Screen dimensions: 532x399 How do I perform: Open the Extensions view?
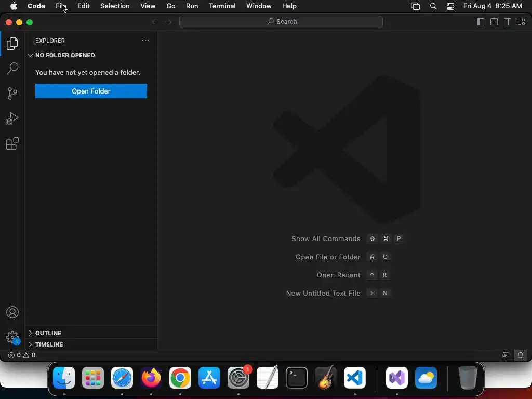(x=12, y=143)
